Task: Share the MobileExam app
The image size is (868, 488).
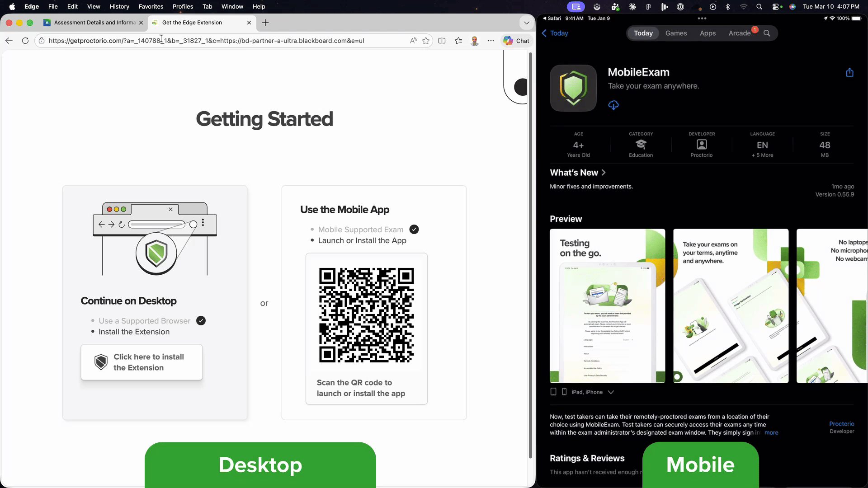Action: (850, 73)
